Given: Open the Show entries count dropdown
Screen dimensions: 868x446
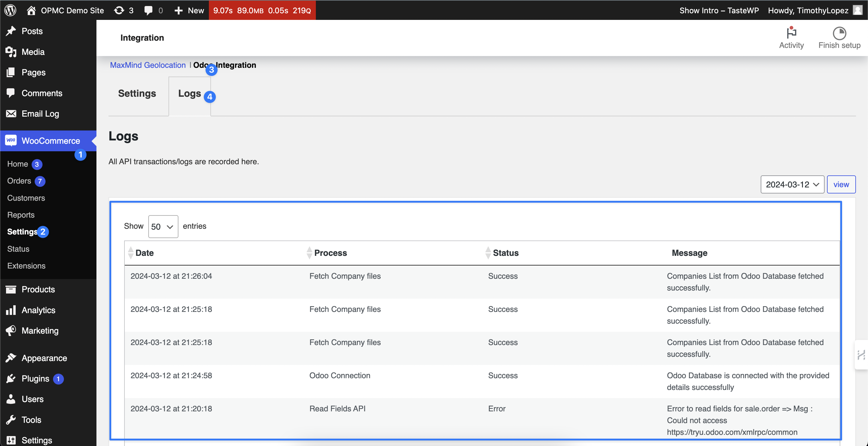Looking at the screenshot, I should click(x=163, y=226).
